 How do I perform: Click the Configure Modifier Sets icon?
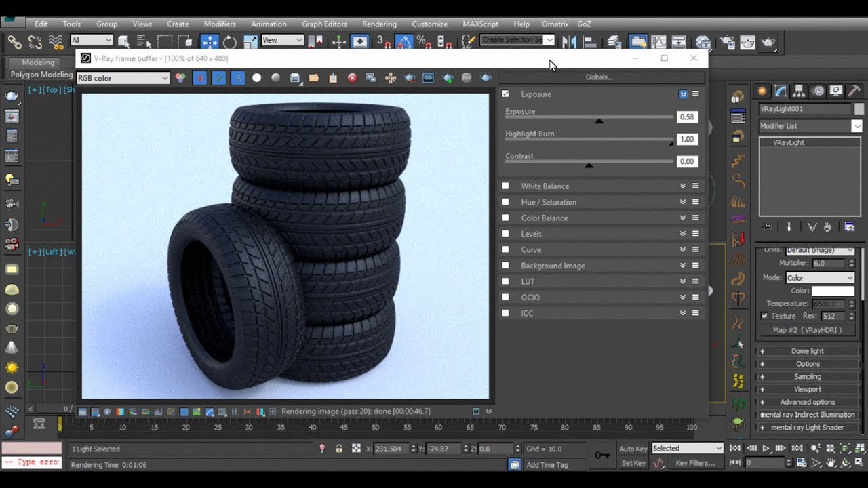coord(850,227)
